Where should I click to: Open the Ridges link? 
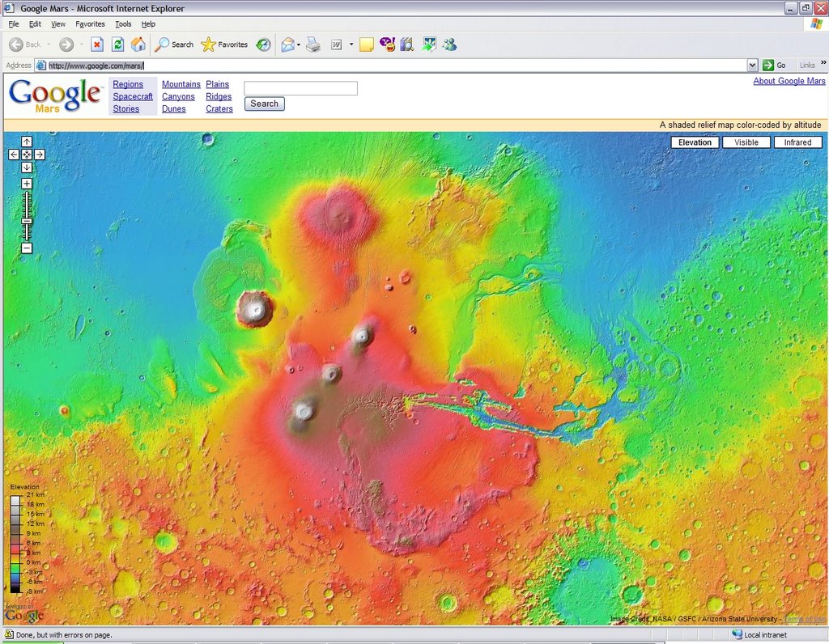tap(219, 96)
